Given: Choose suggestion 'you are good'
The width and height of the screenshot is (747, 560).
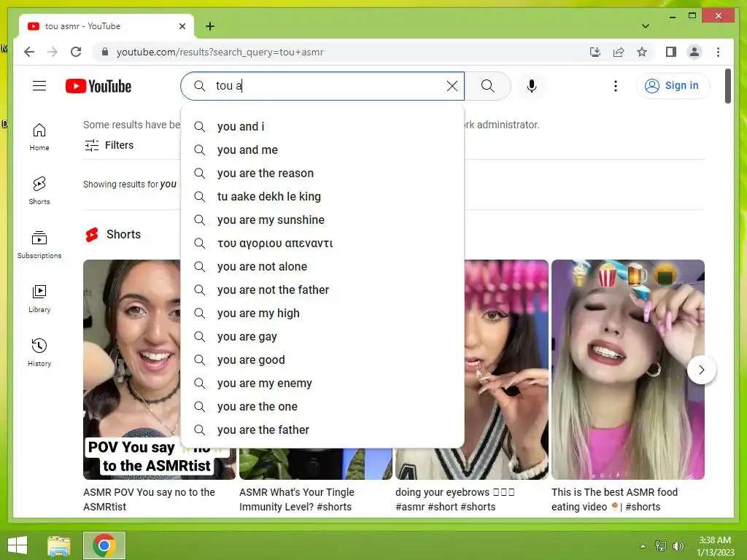Looking at the screenshot, I should 322,360.
